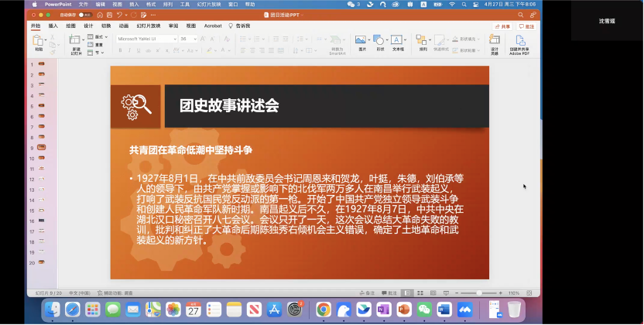Start Slide Show from the status bar icon
Screen dimensions: 644x325
click(446, 293)
